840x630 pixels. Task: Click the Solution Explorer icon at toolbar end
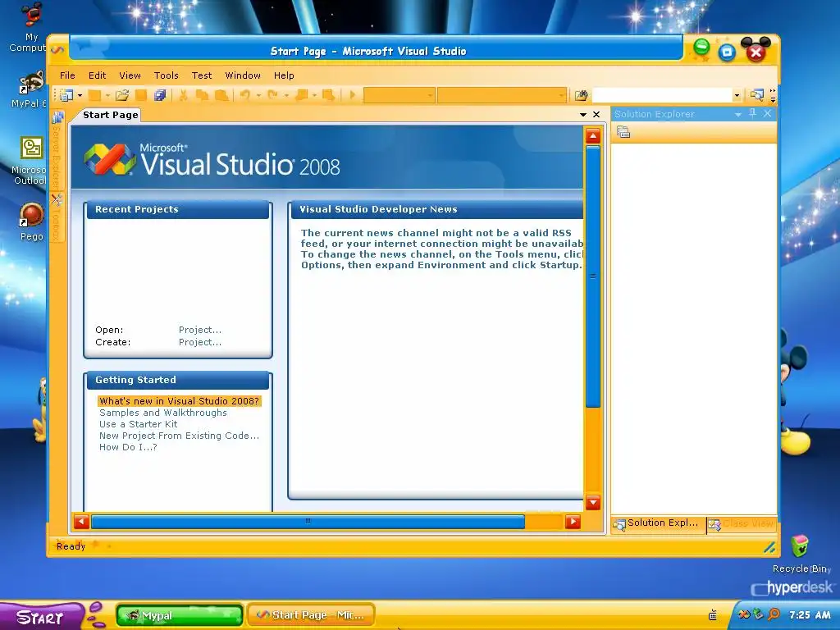[756, 95]
